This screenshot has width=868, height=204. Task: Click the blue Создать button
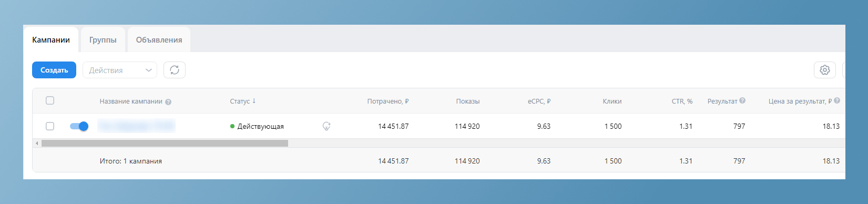tap(54, 70)
